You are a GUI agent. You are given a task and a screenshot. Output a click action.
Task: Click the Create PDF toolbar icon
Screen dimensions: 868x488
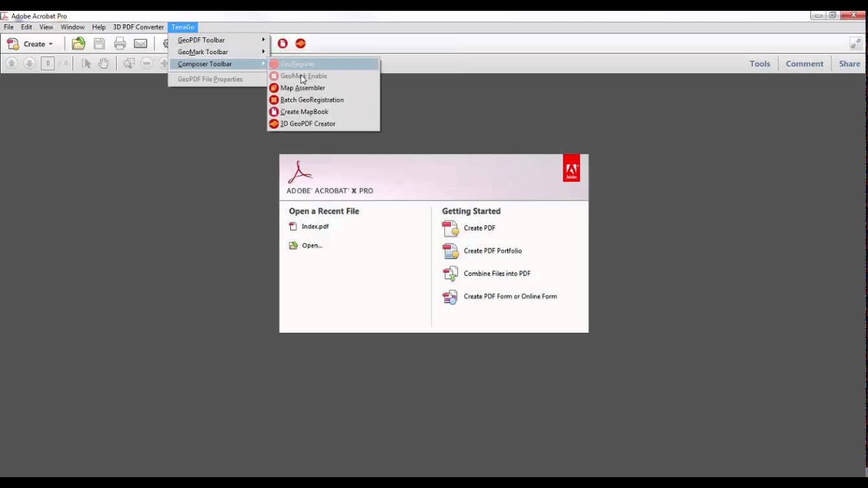point(13,44)
